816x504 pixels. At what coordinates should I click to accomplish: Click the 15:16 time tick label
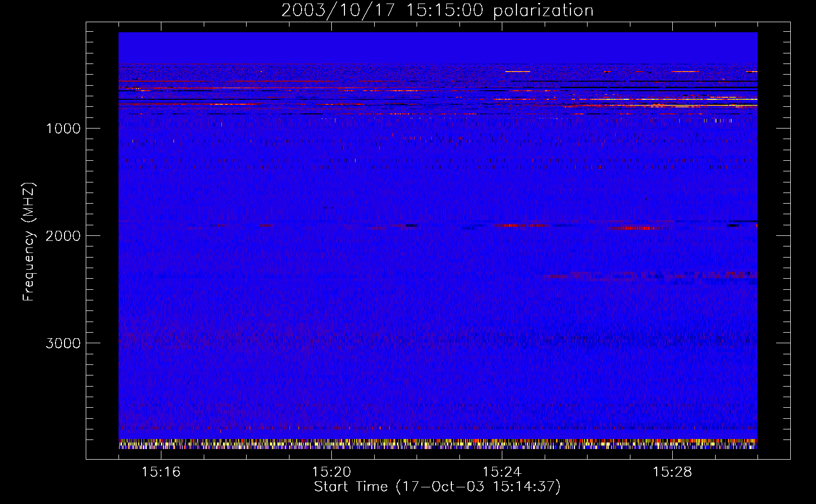[161, 472]
